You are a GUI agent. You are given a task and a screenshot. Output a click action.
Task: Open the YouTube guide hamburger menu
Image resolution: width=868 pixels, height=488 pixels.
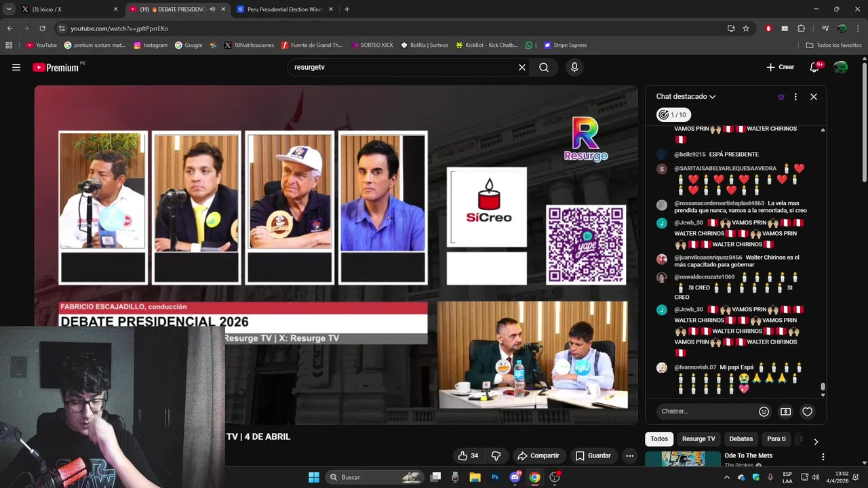16,67
